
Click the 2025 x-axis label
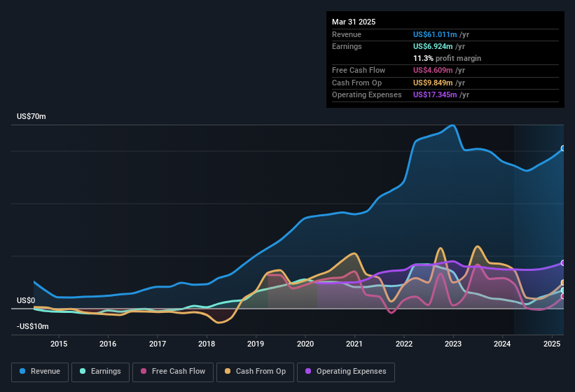[551, 344]
